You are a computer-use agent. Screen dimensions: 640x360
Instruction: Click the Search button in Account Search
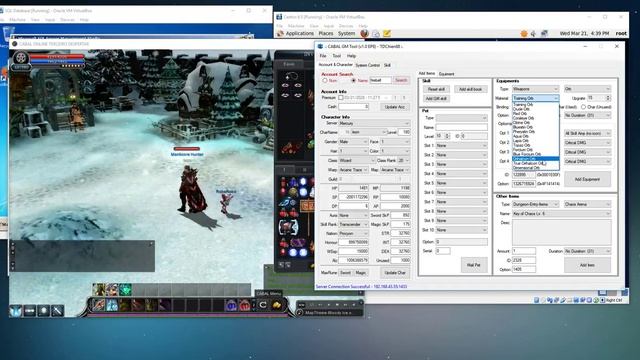[x=401, y=80]
